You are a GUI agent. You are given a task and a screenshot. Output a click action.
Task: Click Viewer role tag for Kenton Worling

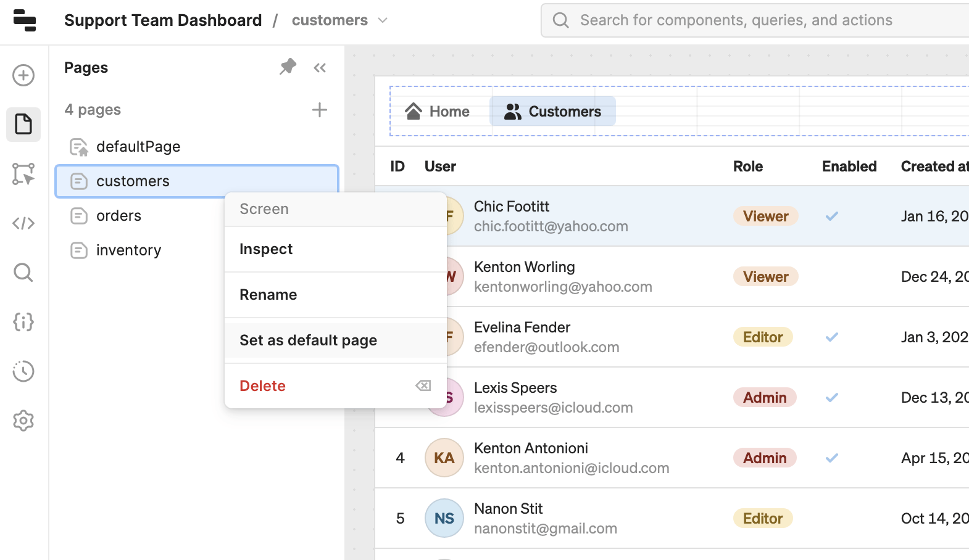point(766,277)
